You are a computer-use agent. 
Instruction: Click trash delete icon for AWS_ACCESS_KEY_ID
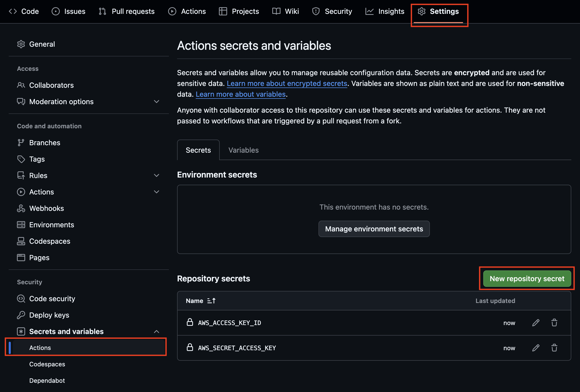click(554, 323)
